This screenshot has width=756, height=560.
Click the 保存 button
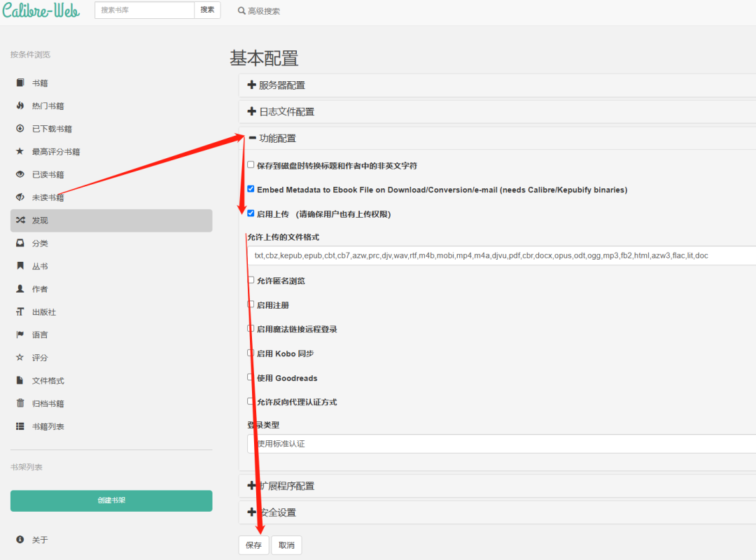(253, 545)
